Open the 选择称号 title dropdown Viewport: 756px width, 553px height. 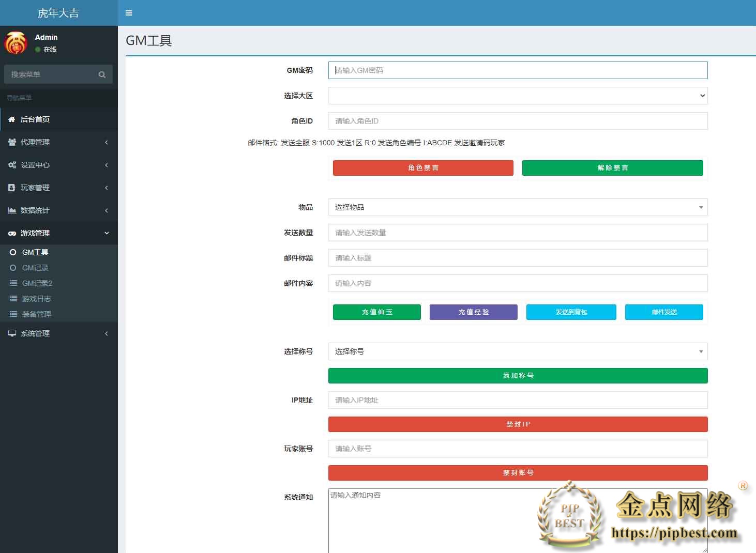click(x=518, y=351)
